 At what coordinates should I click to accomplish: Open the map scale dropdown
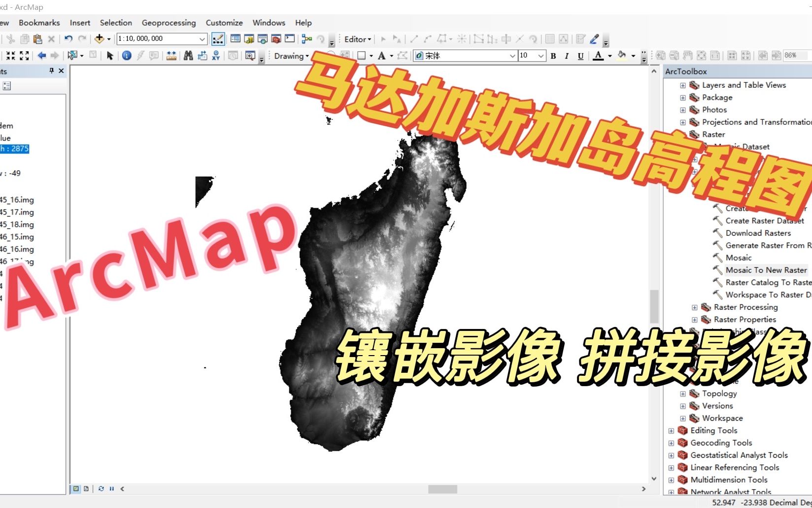[x=201, y=38]
